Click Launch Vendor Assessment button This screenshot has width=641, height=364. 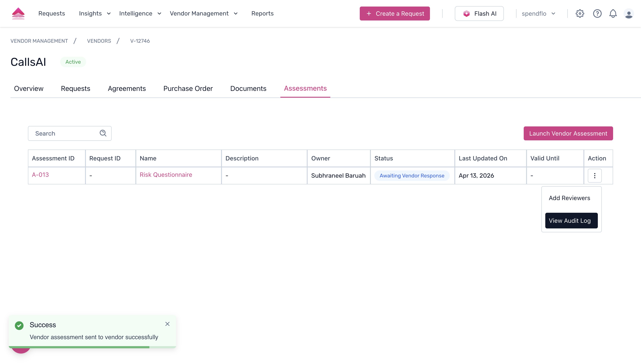click(568, 133)
